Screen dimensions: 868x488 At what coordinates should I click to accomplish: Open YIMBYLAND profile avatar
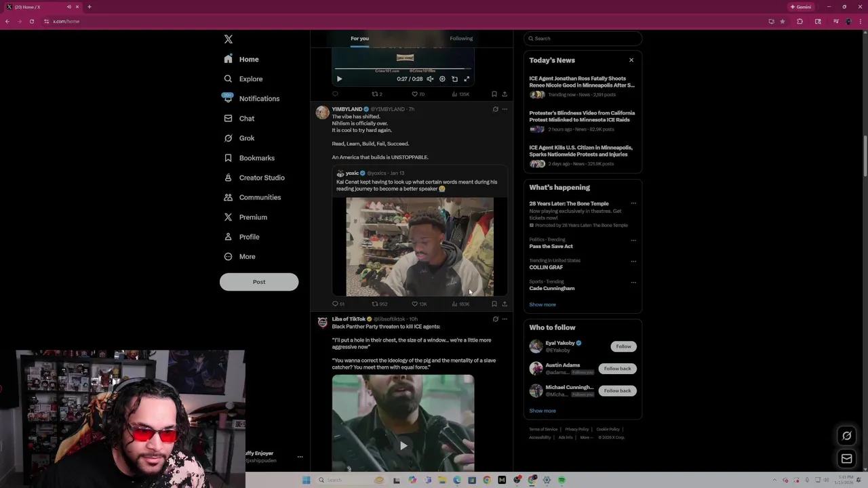322,113
